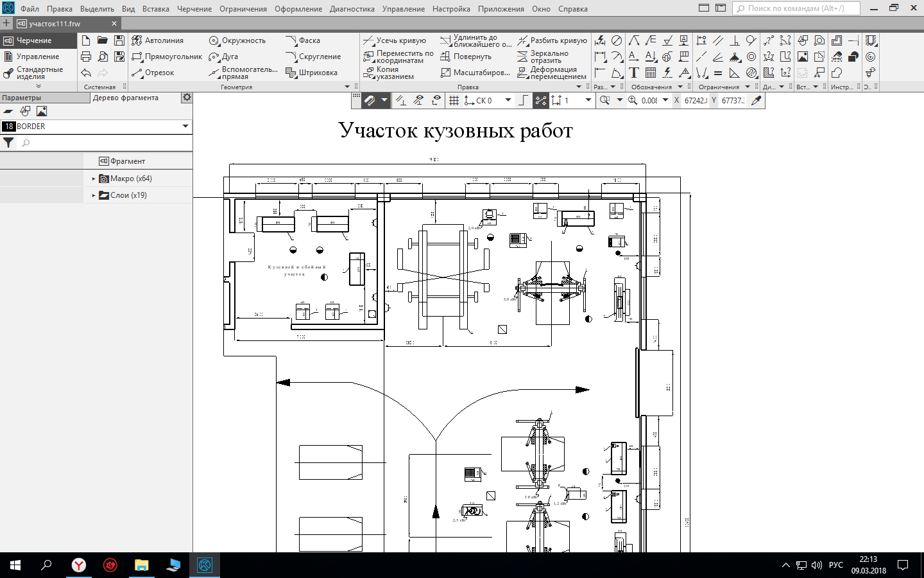Switch to the Параметры tab
This screenshot has height=578, width=924.
[x=22, y=98]
